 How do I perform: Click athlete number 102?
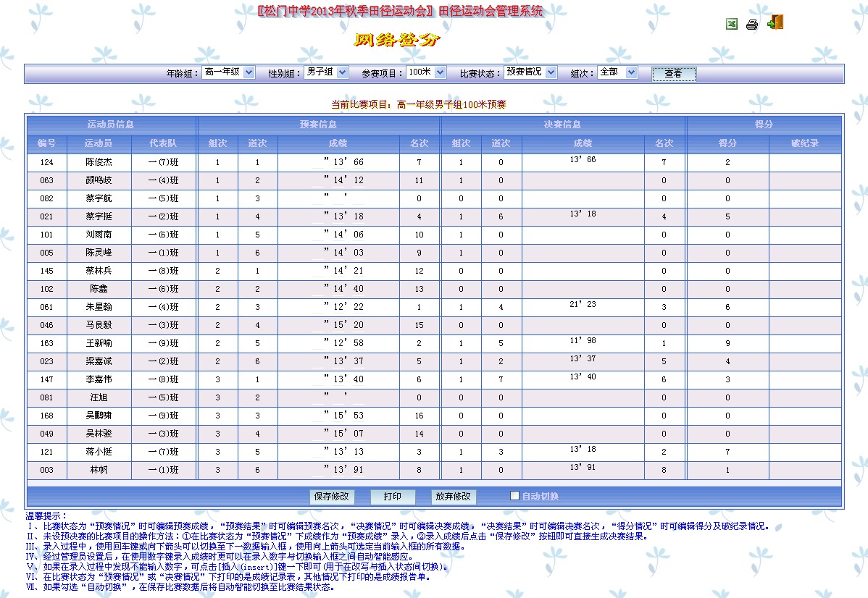click(46, 289)
